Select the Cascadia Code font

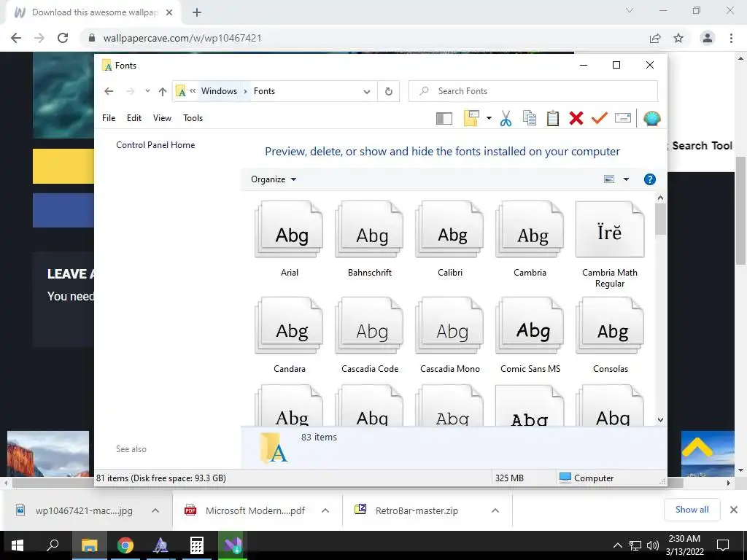click(370, 335)
